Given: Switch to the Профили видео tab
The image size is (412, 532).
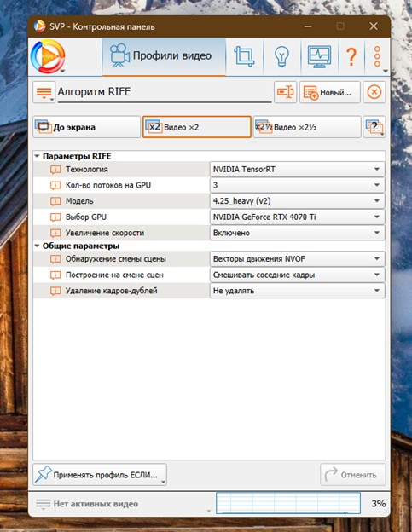Looking at the screenshot, I should [164, 56].
